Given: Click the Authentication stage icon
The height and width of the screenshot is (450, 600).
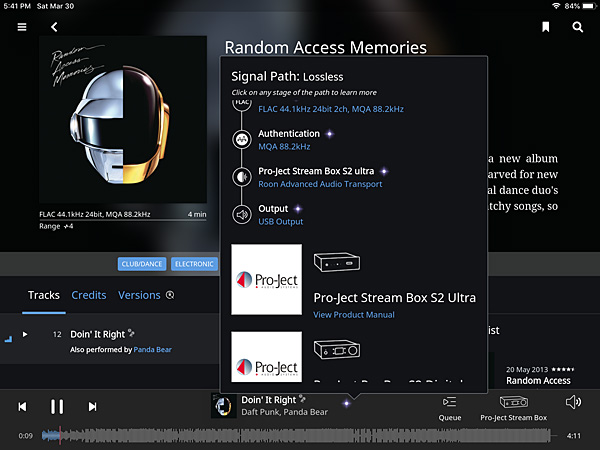Looking at the screenshot, I should pos(242,139).
